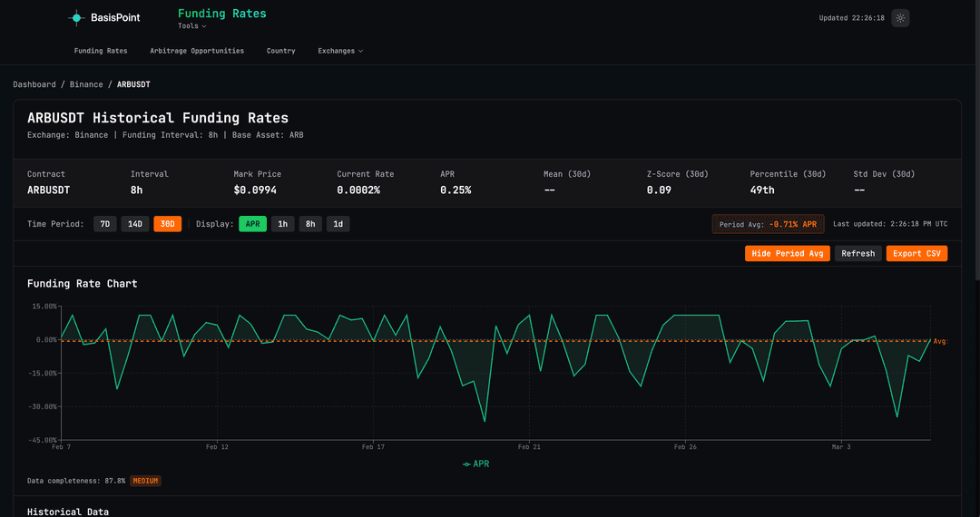Open the Funding Rates nav tab
The height and width of the screenshot is (517, 980).
[101, 51]
